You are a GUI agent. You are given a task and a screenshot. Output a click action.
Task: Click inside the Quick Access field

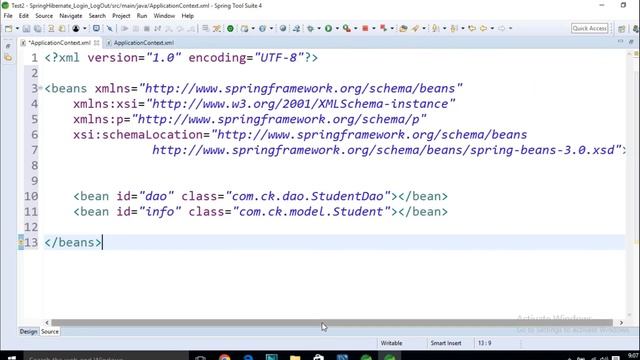pyautogui.click(x=589, y=28)
